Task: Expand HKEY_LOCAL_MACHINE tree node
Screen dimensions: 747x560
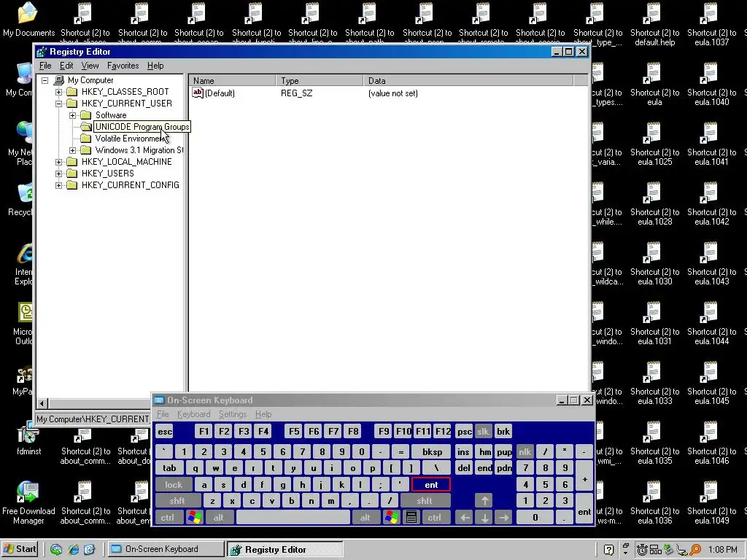Action: [58, 162]
